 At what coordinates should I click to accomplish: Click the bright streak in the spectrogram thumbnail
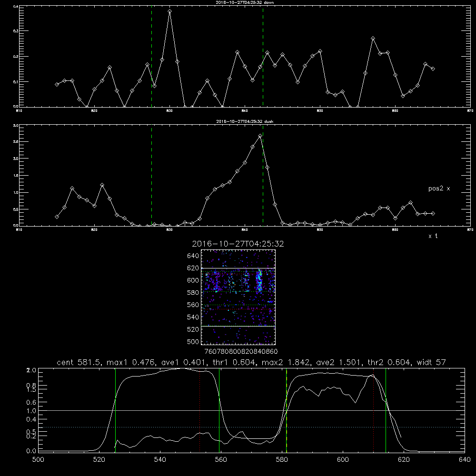tap(259, 281)
